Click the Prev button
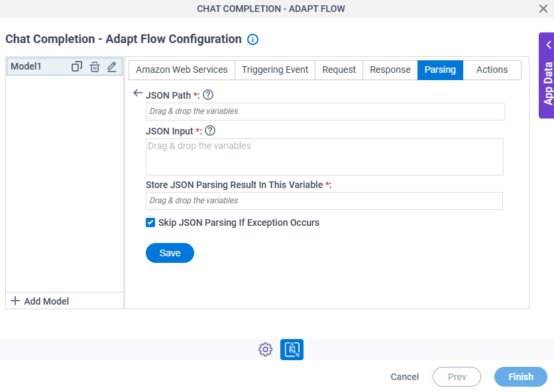The width and height of the screenshot is (554, 392). coord(457,377)
